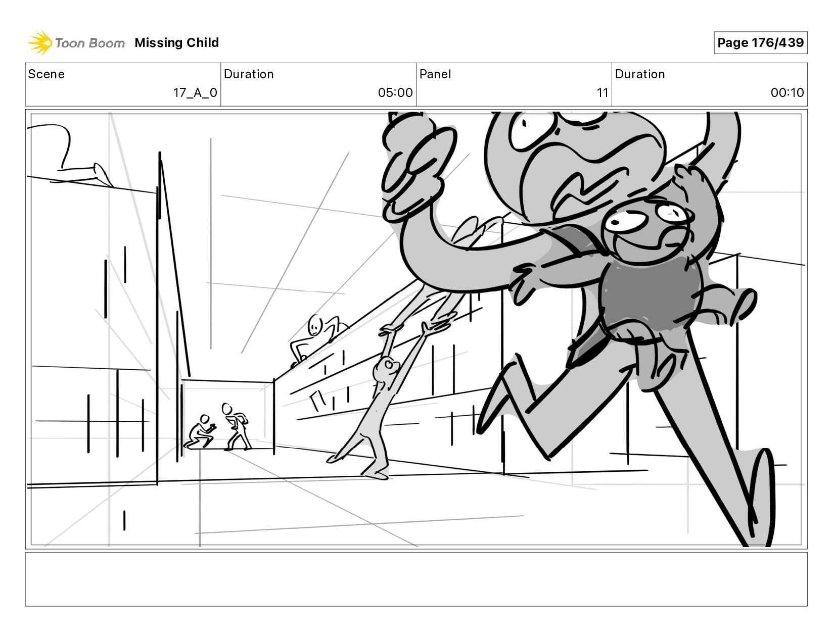Select the scene value "17_A_0"
The height and width of the screenshot is (644, 834).
(x=195, y=93)
